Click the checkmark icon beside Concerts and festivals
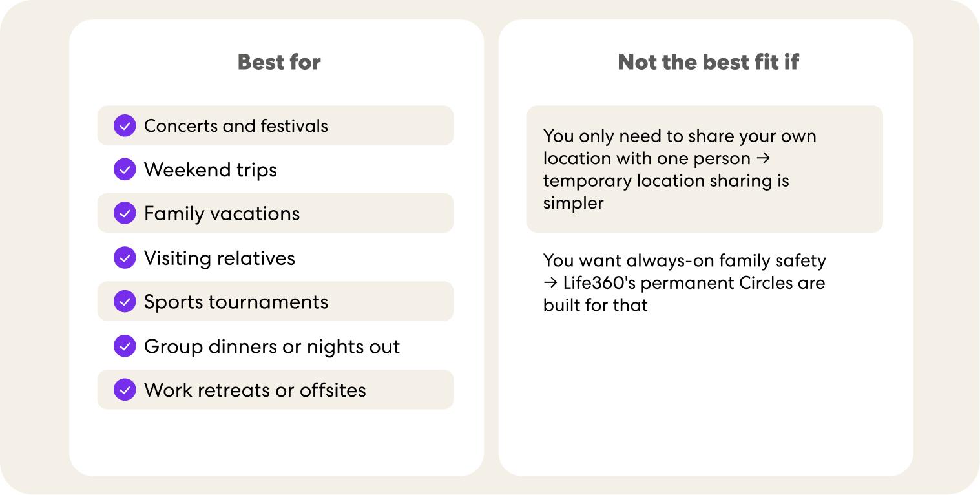Viewport: 980px width, 495px height. pos(125,125)
